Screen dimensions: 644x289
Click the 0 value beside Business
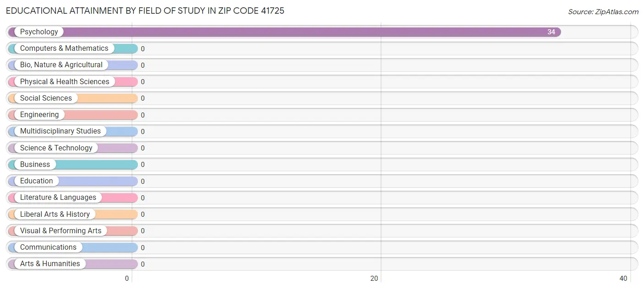[142, 165]
